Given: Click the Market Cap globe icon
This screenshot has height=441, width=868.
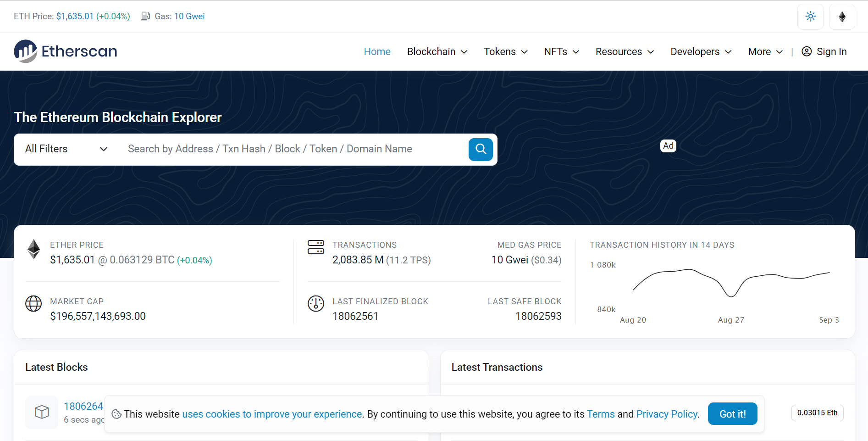Looking at the screenshot, I should click(x=33, y=303).
